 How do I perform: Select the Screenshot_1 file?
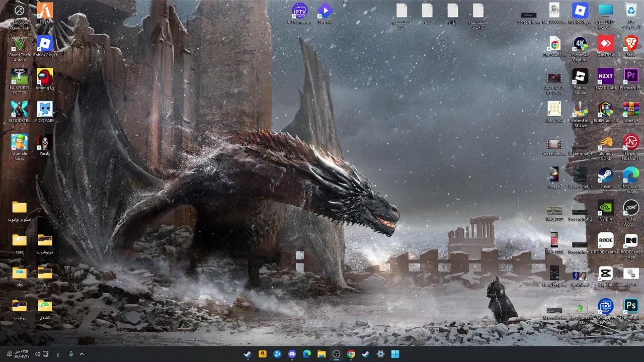point(580,178)
